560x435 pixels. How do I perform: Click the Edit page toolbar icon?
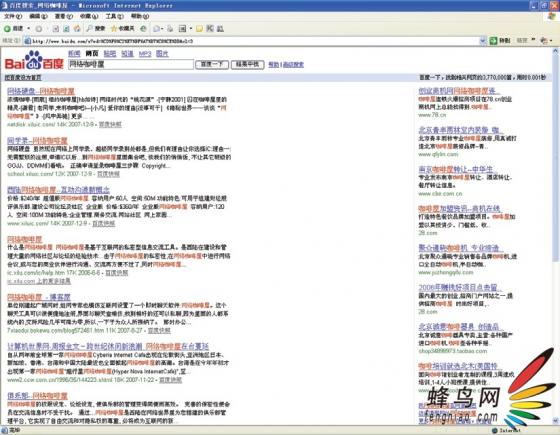[x=182, y=29]
